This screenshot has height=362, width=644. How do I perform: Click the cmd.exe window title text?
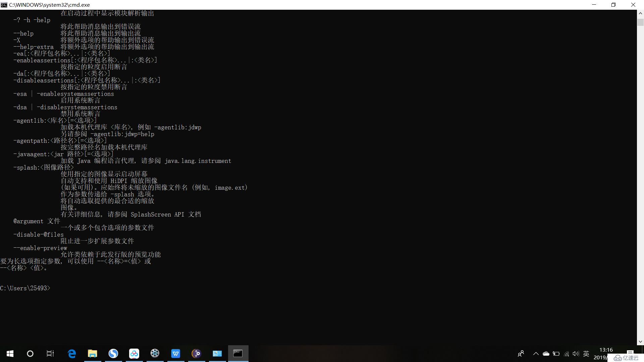[49, 5]
